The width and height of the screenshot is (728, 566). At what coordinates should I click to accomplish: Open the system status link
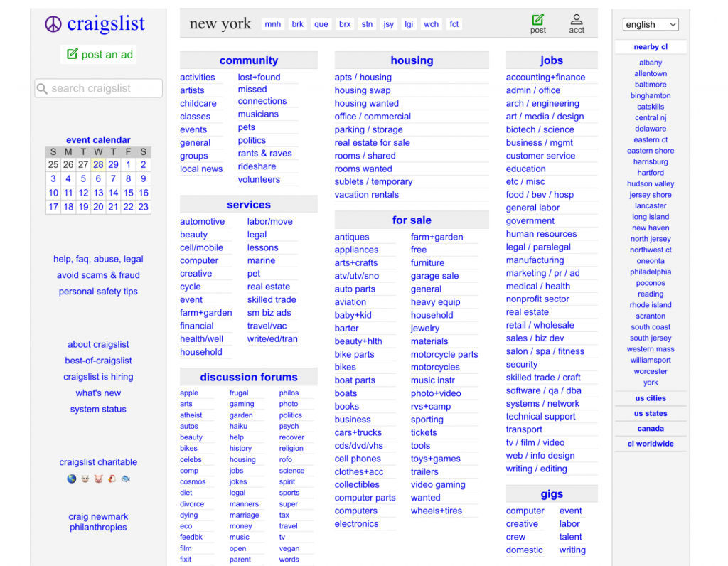click(x=98, y=409)
